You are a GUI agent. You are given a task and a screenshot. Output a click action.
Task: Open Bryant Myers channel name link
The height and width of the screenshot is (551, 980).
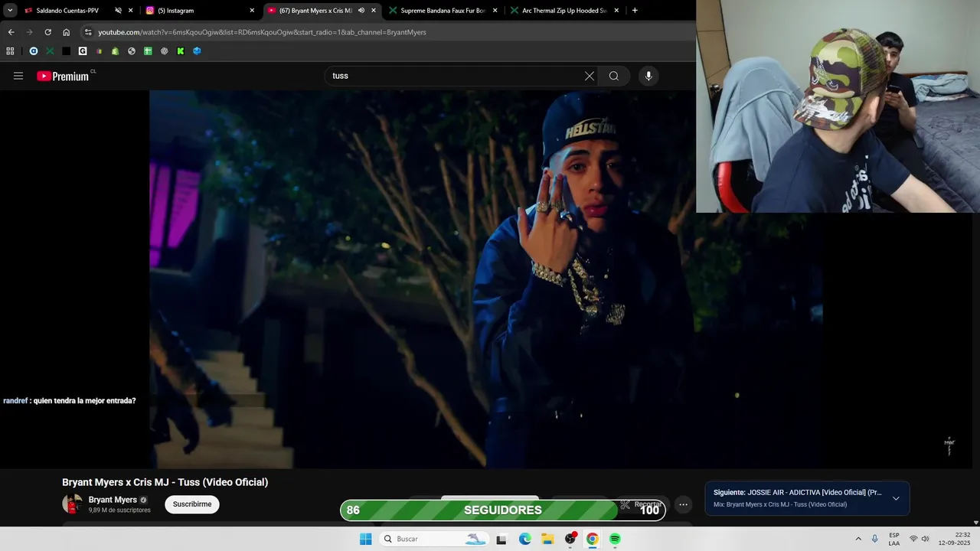[x=113, y=500]
